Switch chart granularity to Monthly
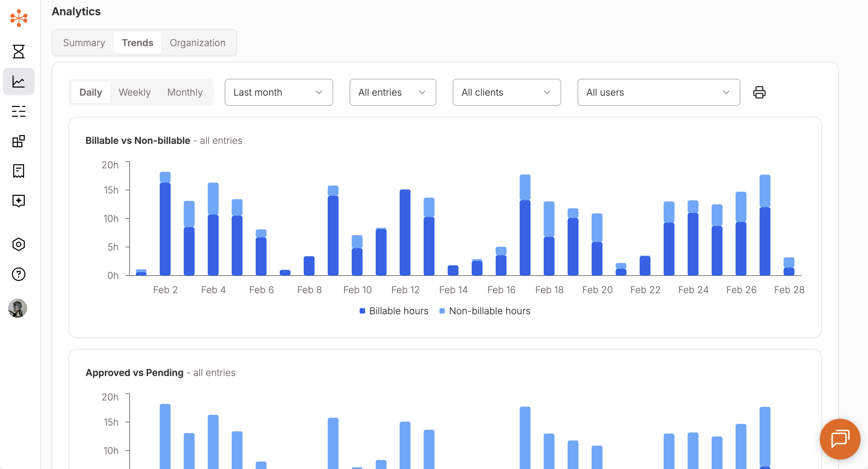 tap(185, 92)
